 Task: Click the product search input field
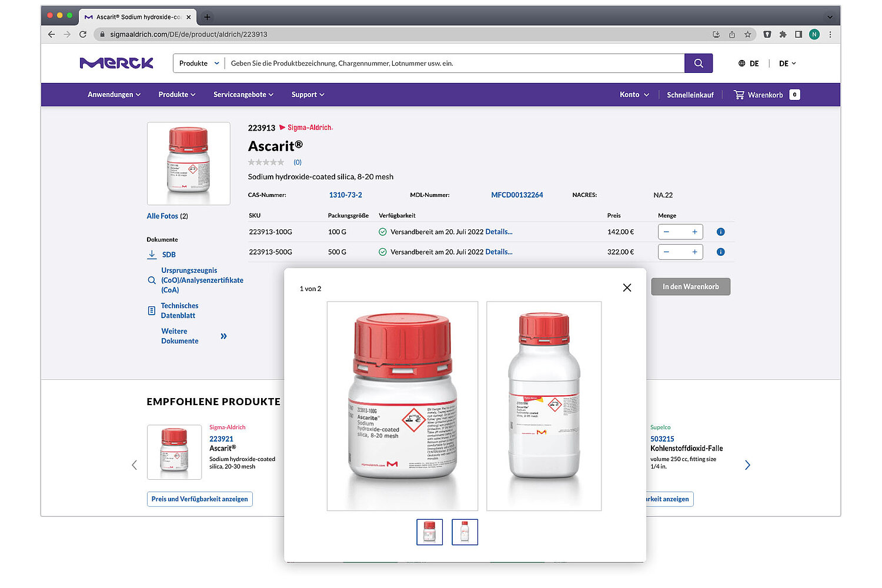point(455,63)
